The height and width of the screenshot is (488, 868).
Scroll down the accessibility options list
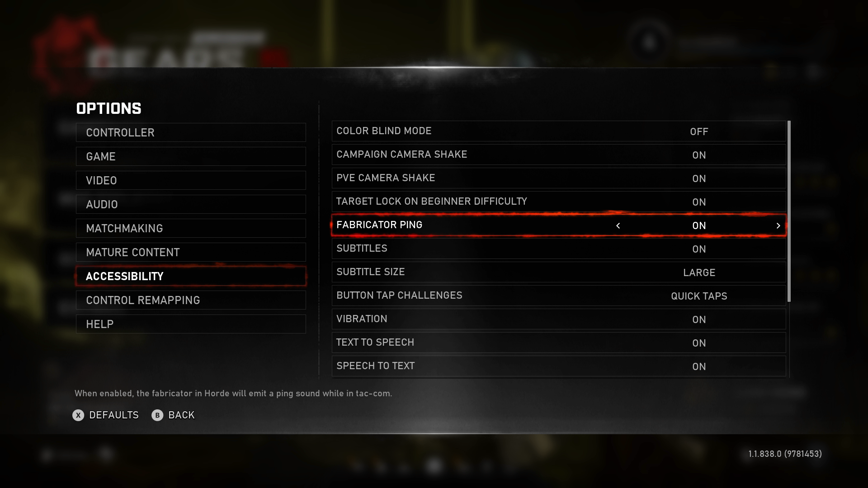click(789, 352)
